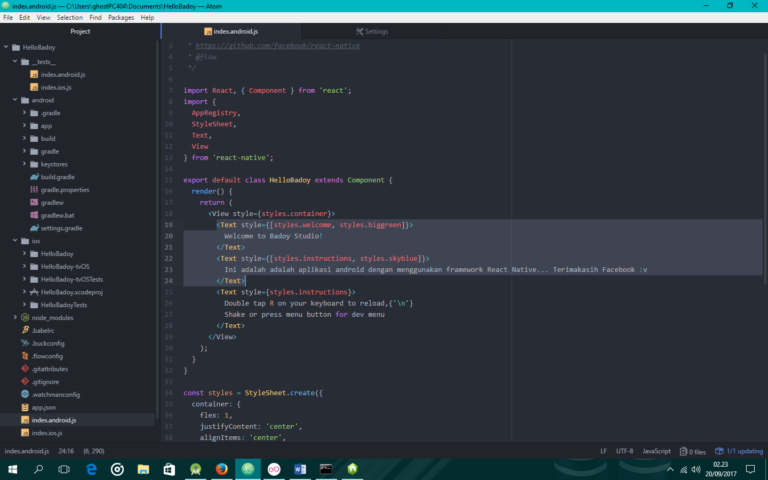Click the .babelrc file icon
The height and width of the screenshot is (480, 768).
(23, 330)
